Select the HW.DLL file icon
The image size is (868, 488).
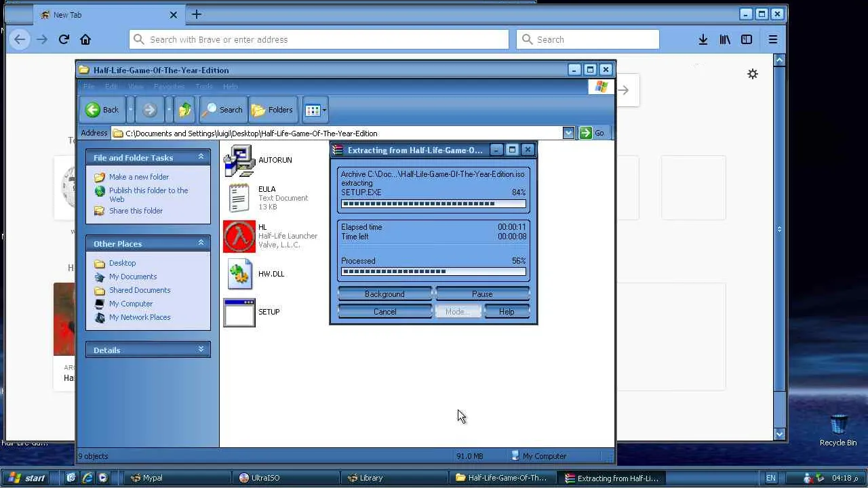pyautogui.click(x=239, y=274)
